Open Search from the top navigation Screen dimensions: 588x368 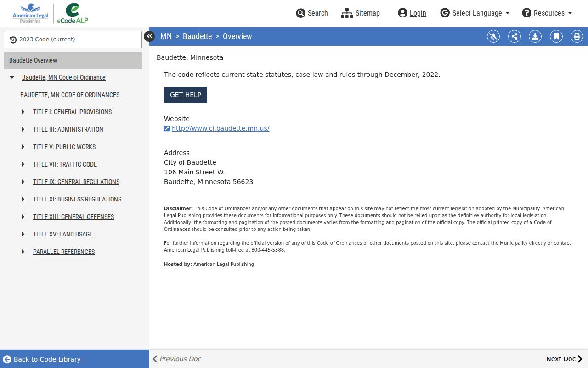pos(312,13)
